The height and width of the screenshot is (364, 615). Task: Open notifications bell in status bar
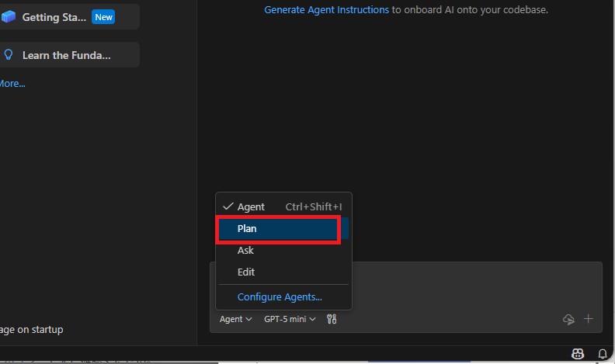tap(603, 354)
